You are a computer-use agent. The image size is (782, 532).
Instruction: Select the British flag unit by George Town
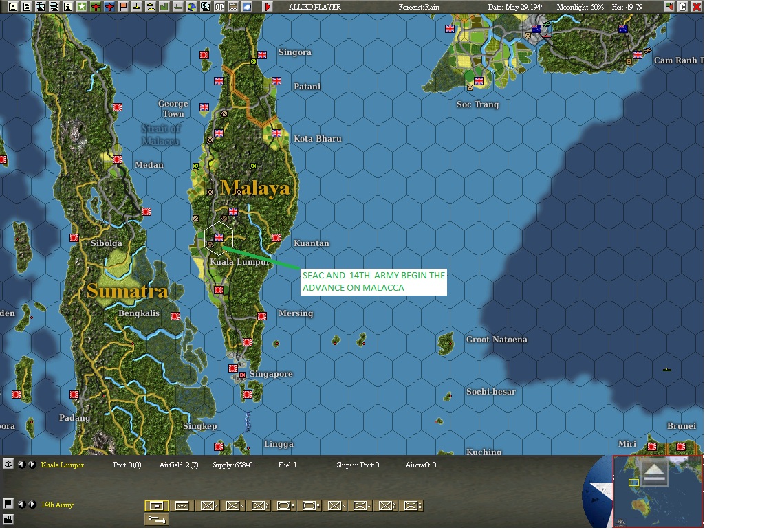point(204,107)
